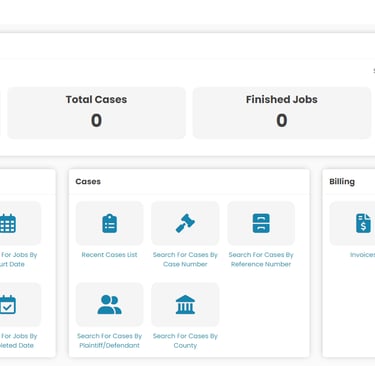The width and height of the screenshot is (375, 366).
Task: Open Recent Cases List link
Action: click(109, 255)
